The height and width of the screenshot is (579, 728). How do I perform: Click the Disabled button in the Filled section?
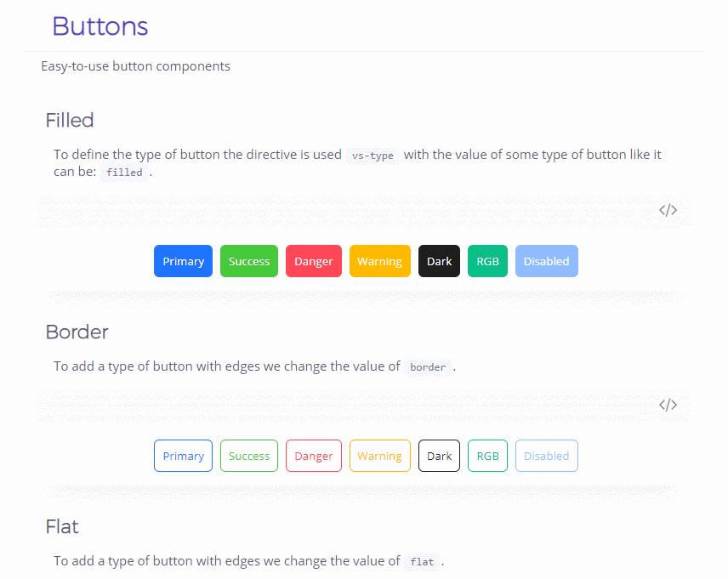(546, 261)
